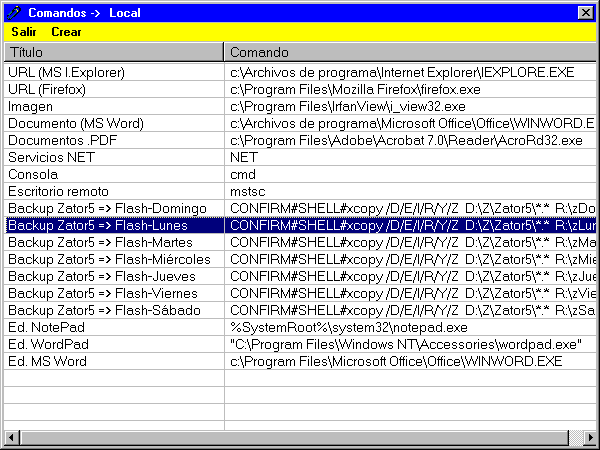600x450 pixels.
Task: Click the app icon in title bar
Action: (13, 13)
